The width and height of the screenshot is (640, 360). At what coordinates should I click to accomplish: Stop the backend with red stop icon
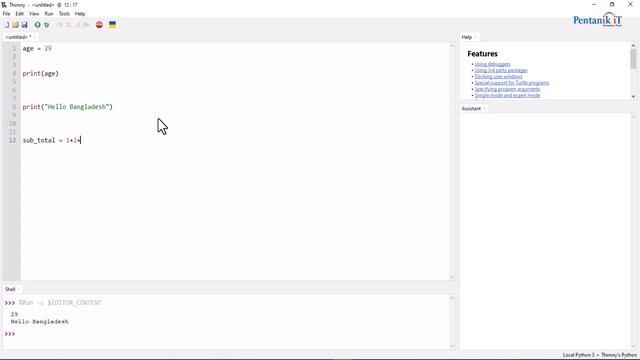pyautogui.click(x=99, y=25)
